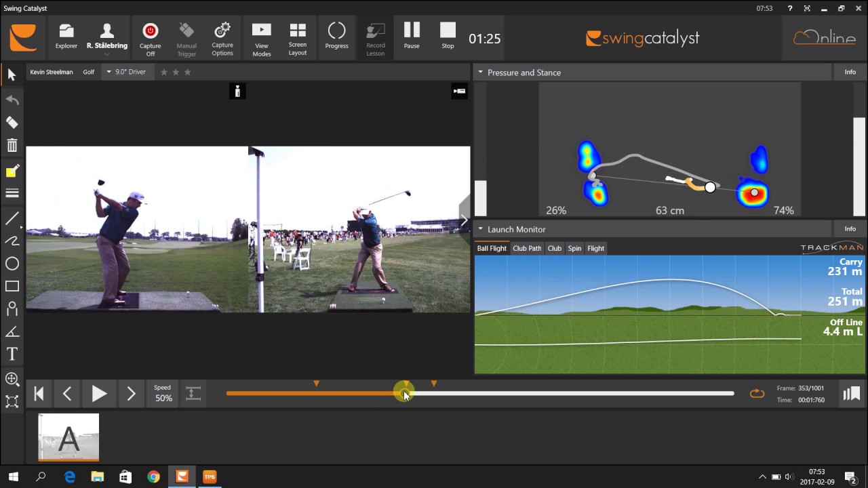The image size is (868, 488).
Task: Toggle the camera view icon above video
Action: 459,91
